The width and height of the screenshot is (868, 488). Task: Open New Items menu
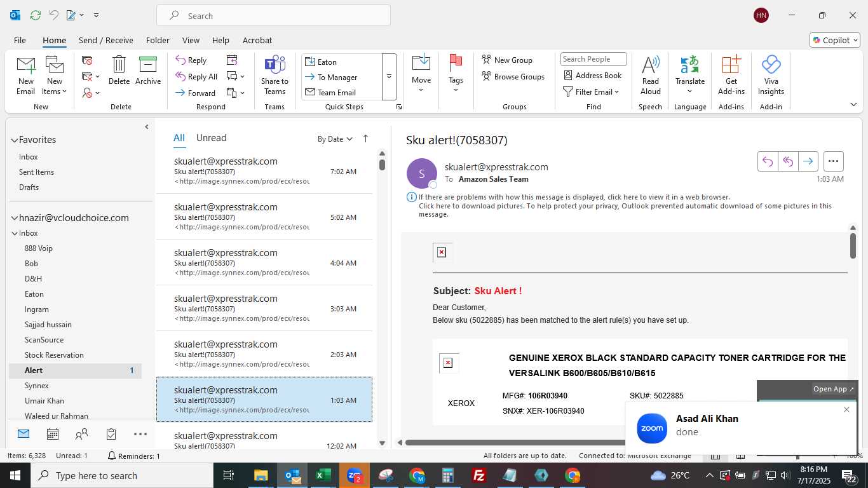click(55, 75)
